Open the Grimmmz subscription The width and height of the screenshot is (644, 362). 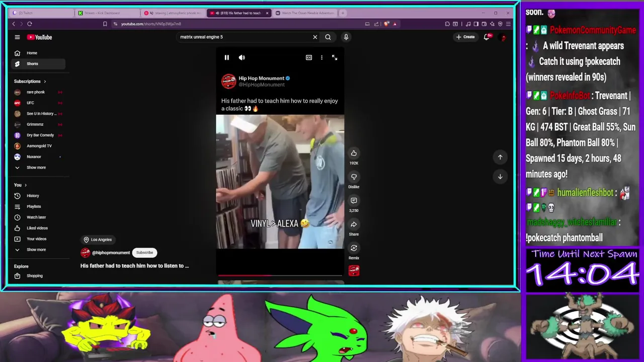tap(38, 124)
